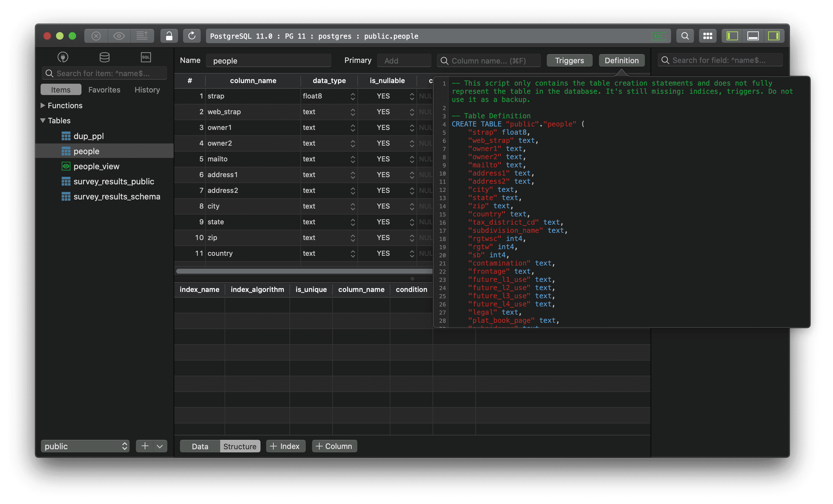Switch to the Favorites tab
833x504 pixels.
pos(104,90)
